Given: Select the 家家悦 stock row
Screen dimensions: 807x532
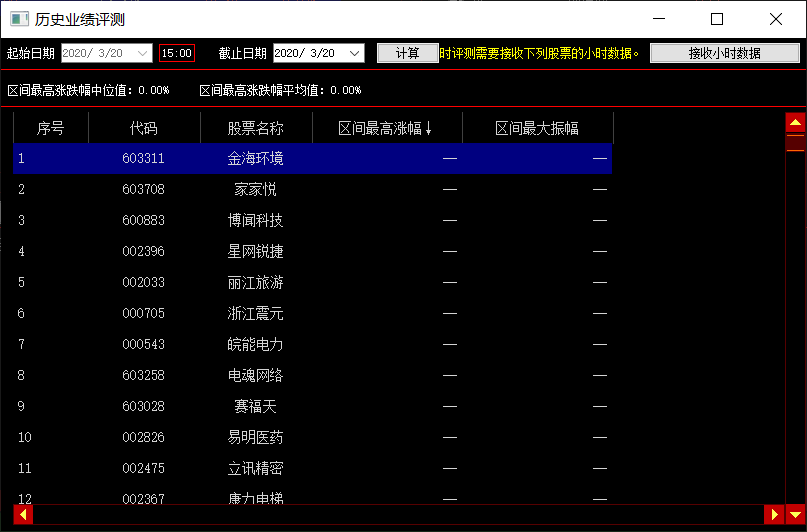Looking at the screenshot, I should pyautogui.click(x=255, y=189).
